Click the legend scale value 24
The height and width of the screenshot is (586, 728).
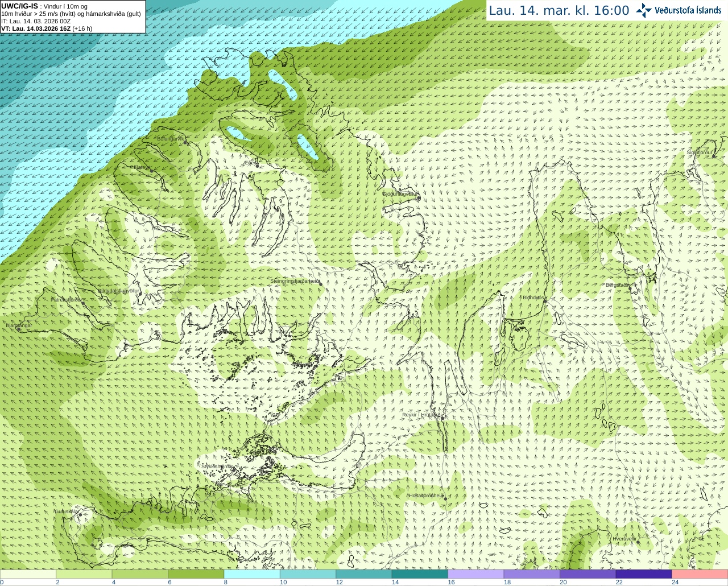click(675, 582)
